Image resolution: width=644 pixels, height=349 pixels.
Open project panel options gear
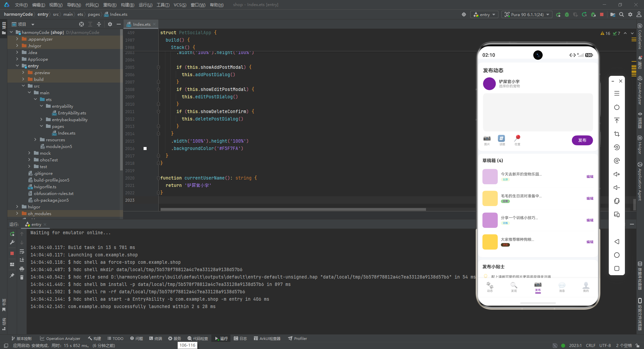(x=110, y=24)
